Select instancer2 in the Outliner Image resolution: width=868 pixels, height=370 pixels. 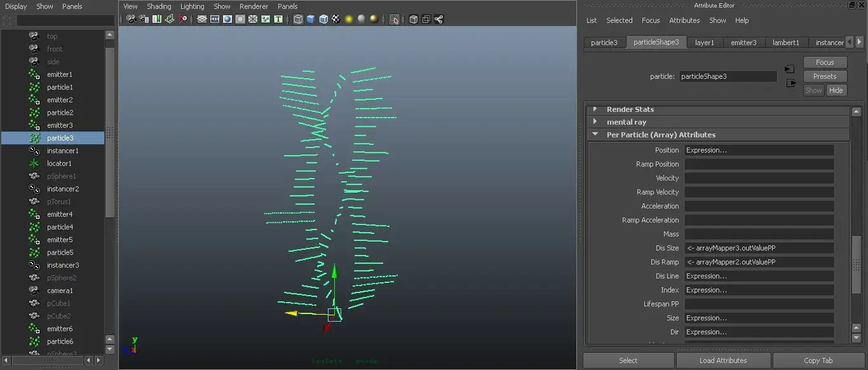pyautogui.click(x=63, y=189)
